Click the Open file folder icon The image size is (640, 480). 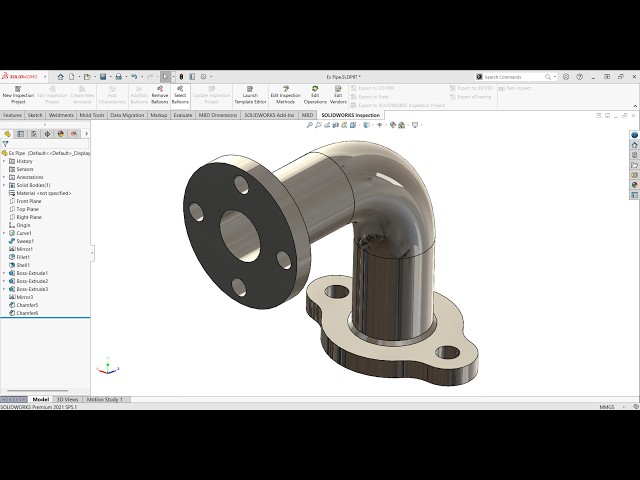tap(87, 77)
